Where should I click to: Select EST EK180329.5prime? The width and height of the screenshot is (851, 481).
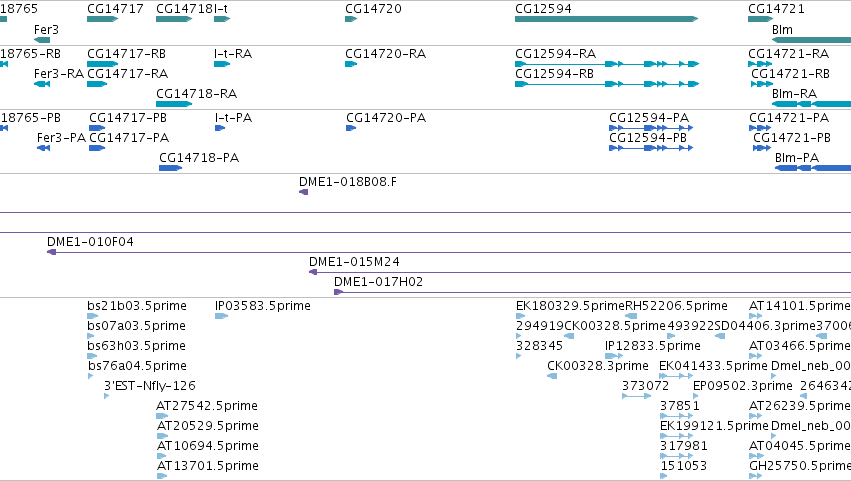[x=570, y=306]
